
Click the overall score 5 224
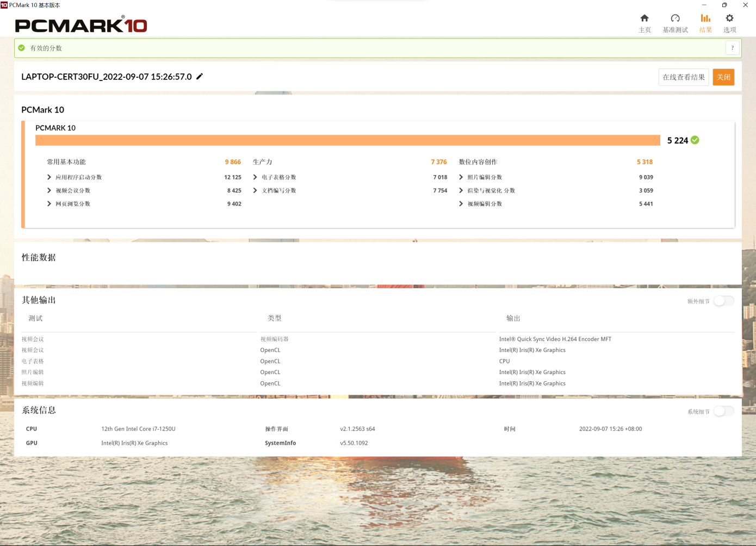pyautogui.click(x=678, y=140)
